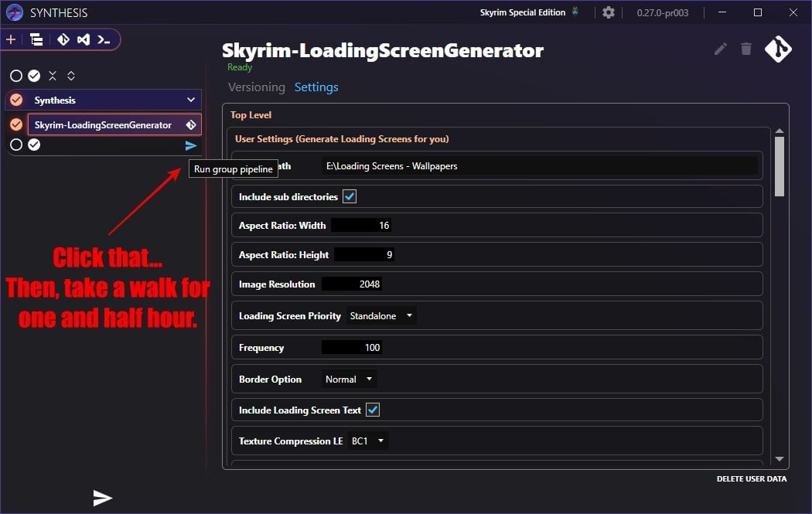Click the DELETE USER DATA button

752,478
